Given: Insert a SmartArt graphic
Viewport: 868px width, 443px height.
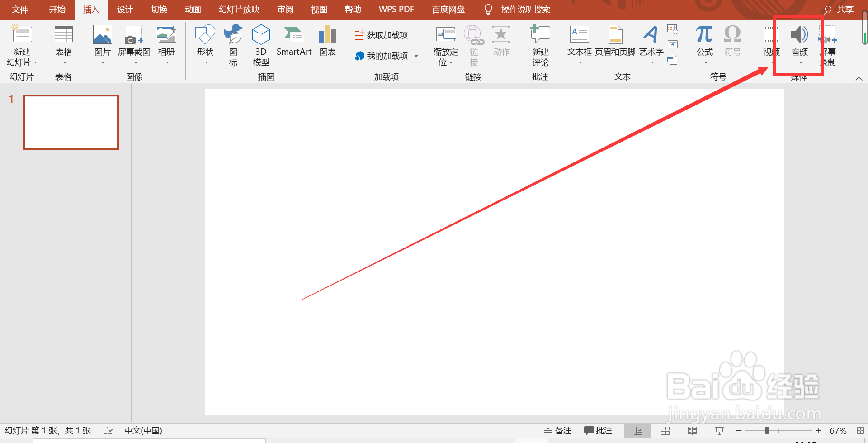Looking at the screenshot, I should pos(294,41).
